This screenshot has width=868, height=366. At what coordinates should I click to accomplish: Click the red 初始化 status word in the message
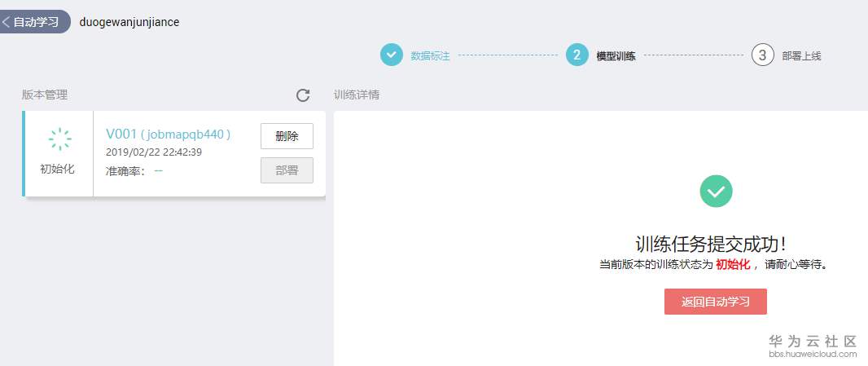click(733, 265)
